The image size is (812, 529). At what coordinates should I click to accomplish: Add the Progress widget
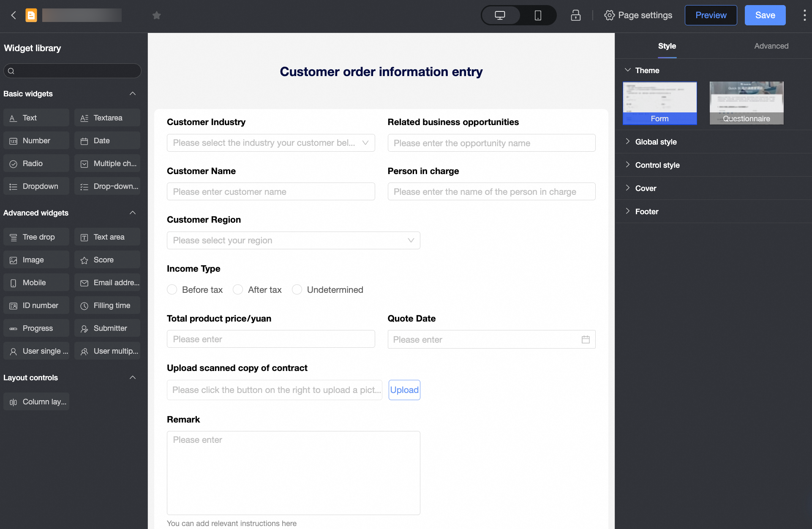[x=36, y=328]
